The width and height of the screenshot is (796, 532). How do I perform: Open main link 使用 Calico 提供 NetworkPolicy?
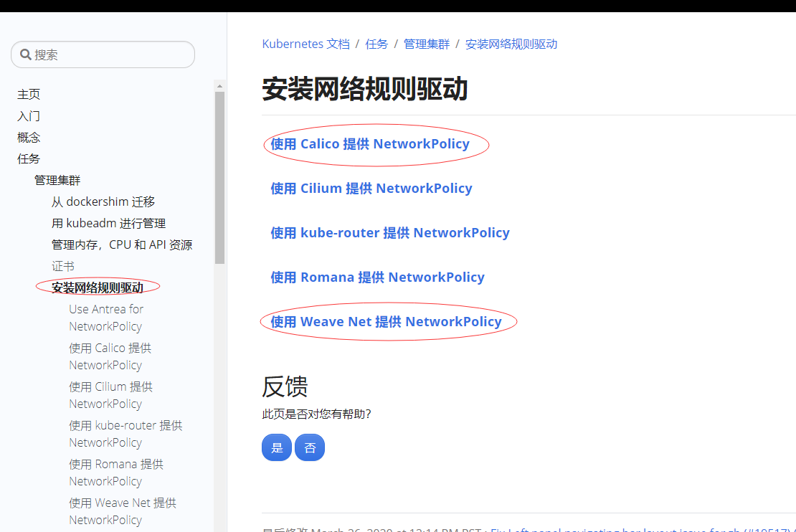[370, 144]
